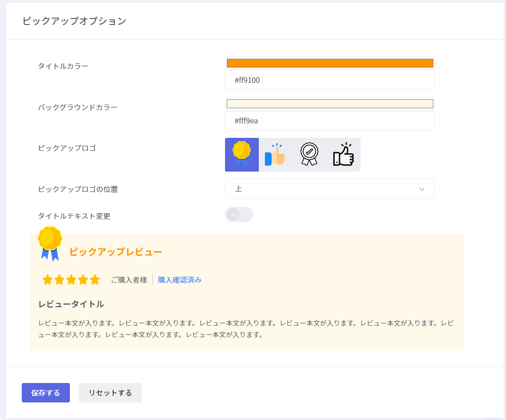The width and height of the screenshot is (506, 420).
Task: Click the medal icon in review preview
Action: (50, 243)
